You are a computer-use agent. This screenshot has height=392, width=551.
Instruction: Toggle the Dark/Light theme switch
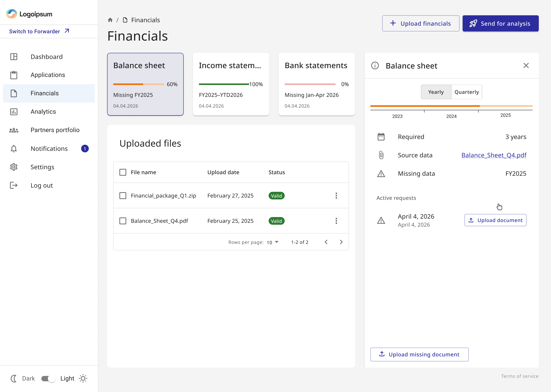[48, 378]
